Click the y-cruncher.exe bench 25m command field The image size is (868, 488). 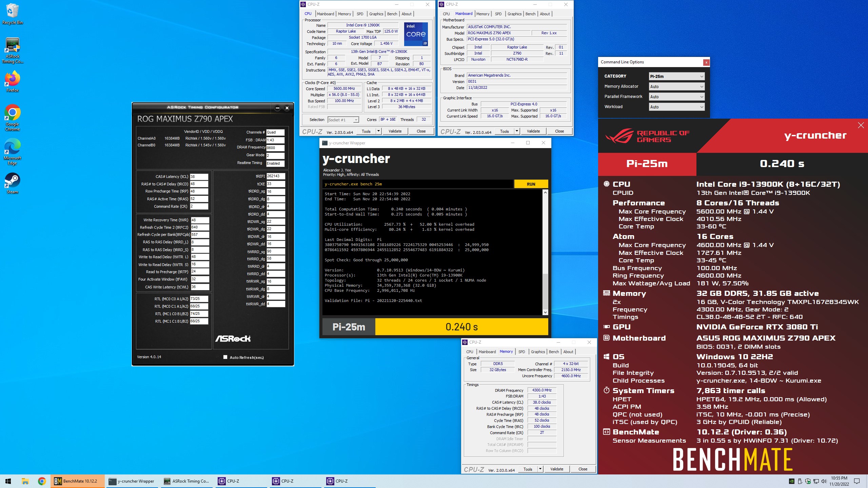(417, 184)
